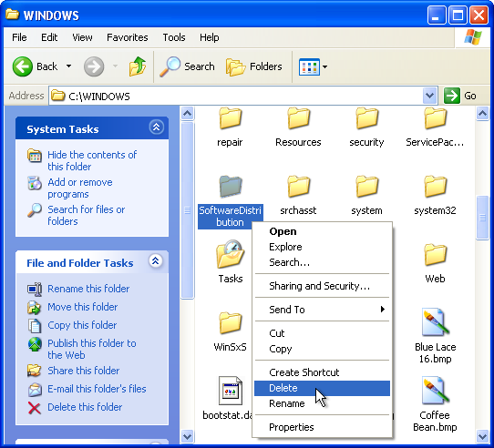The height and width of the screenshot is (448, 494).
Task: Select the Resources folder icon
Action: click(298, 118)
